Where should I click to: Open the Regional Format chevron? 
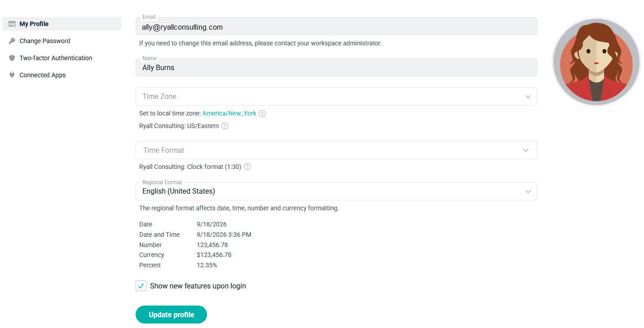tap(528, 191)
